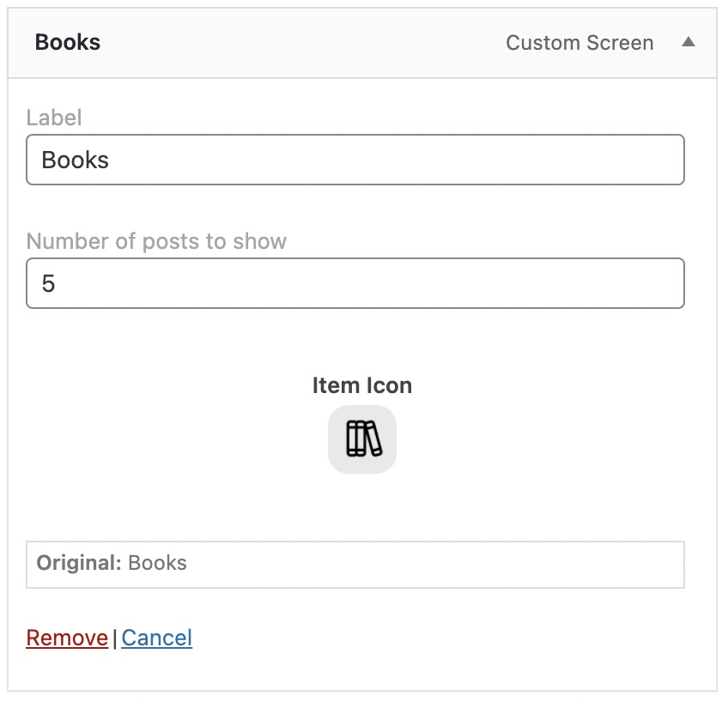The image size is (728, 702).
Task: Click the Item Icon heading
Action: pyautogui.click(x=362, y=385)
